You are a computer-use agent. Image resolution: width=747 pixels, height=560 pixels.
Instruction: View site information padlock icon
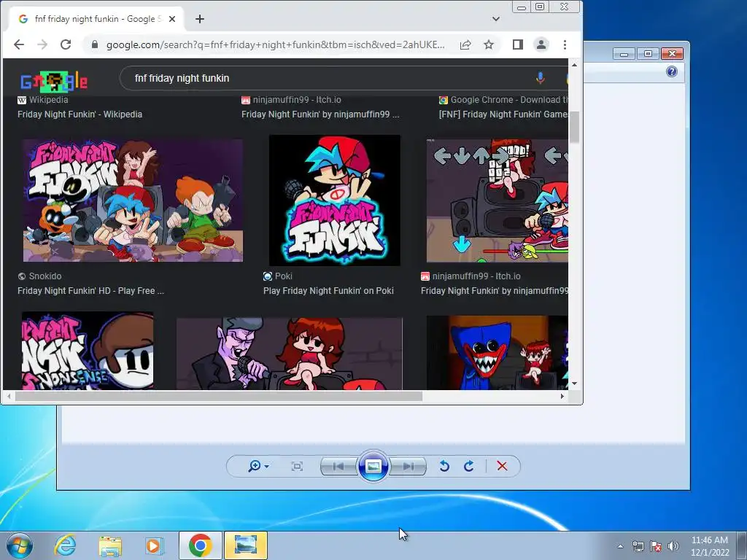click(x=95, y=44)
